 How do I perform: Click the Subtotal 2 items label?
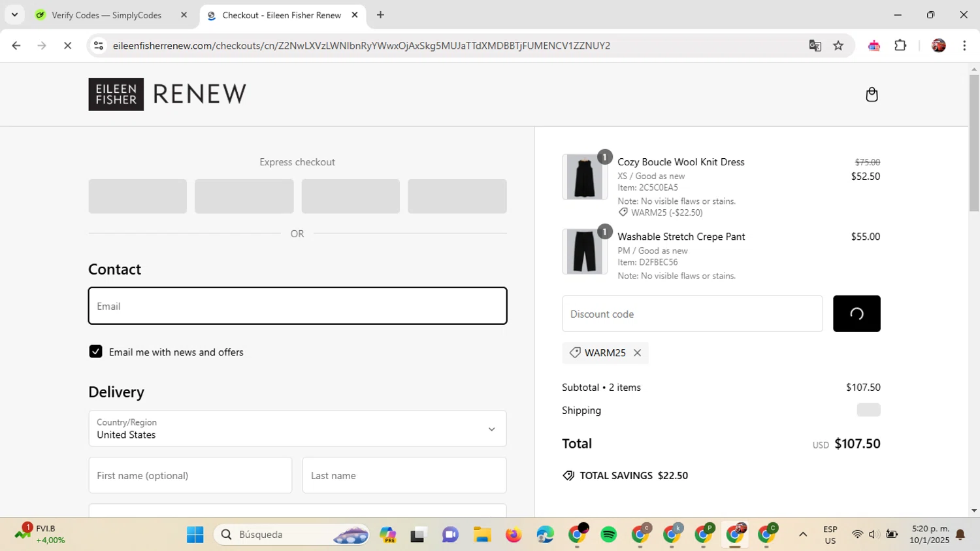pos(601,388)
